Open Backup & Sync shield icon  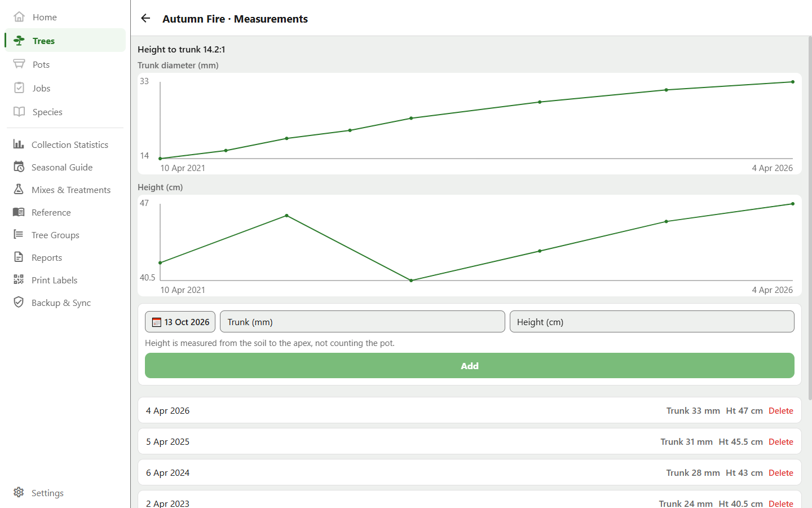19,303
